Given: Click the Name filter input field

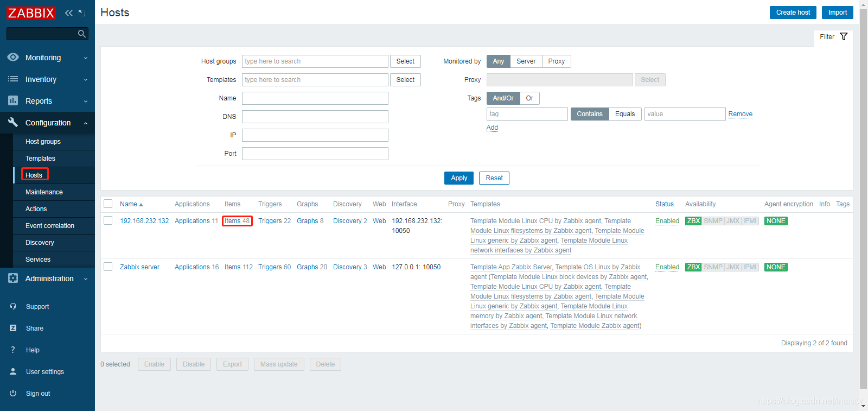Looking at the screenshot, I should coord(315,98).
